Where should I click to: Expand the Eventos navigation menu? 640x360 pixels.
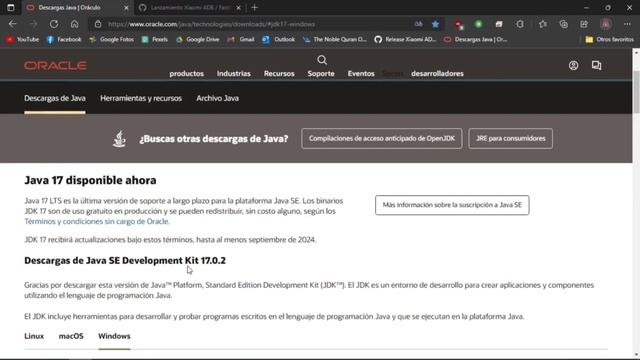tap(361, 73)
